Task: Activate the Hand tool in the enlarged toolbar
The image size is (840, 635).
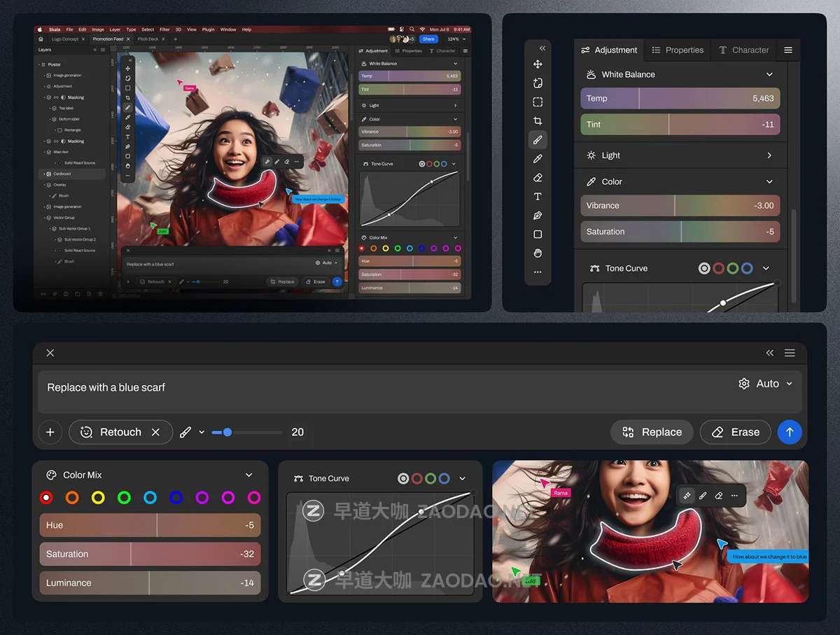Action: [x=538, y=253]
